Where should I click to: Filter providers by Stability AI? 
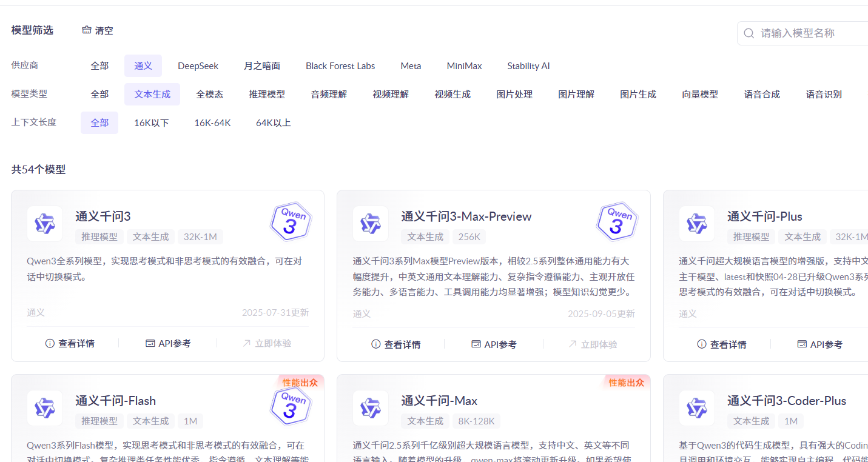tap(528, 65)
